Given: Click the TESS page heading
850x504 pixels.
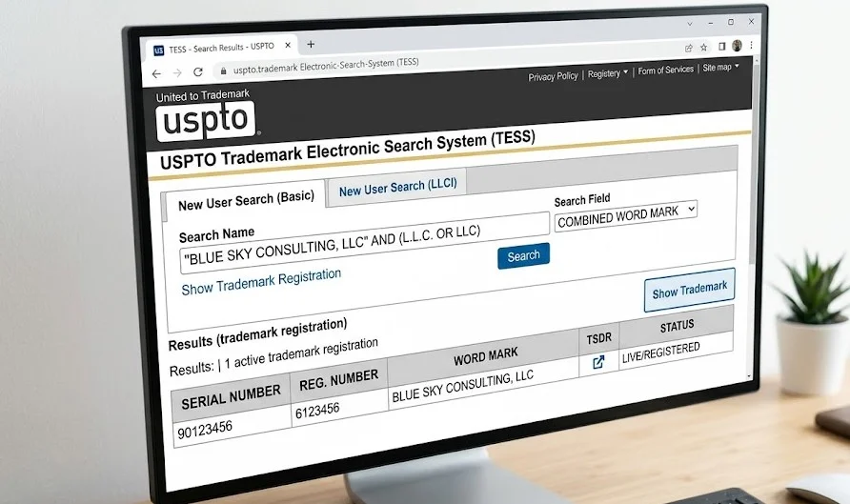Looking at the screenshot, I should pyautogui.click(x=348, y=149).
